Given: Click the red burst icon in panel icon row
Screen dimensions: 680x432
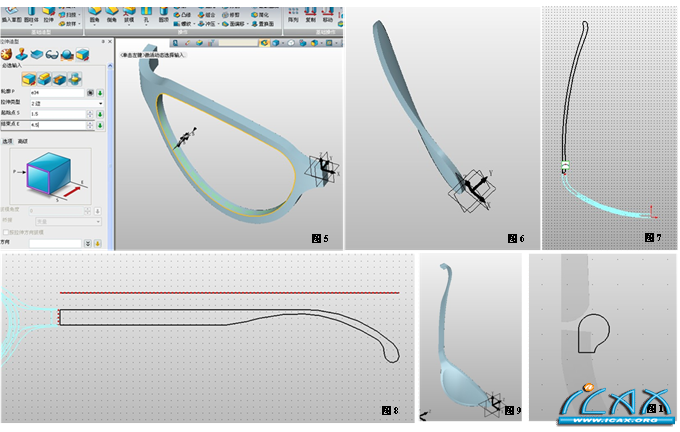Looking at the screenshot, I should 7,55.
